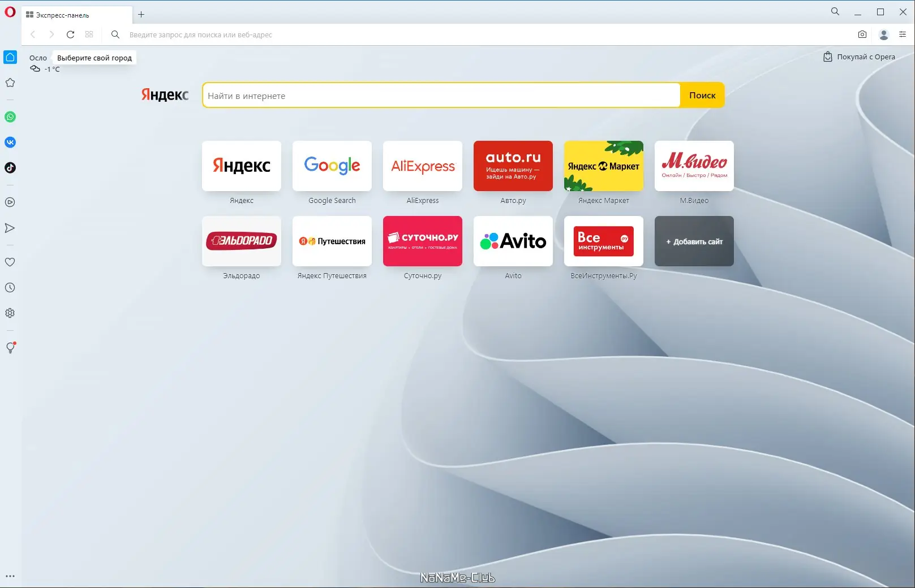Open the auto.ru speed dial tile

pyautogui.click(x=513, y=166)
